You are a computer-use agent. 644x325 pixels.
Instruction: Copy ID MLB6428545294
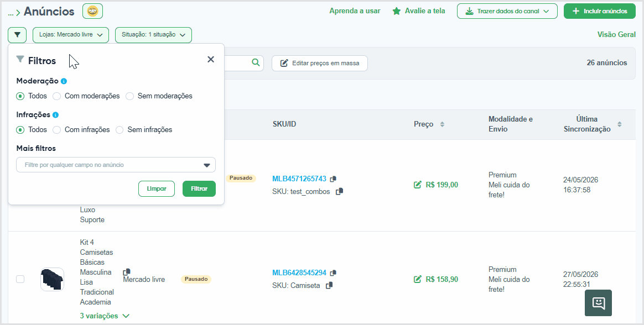tap(333, 273)
